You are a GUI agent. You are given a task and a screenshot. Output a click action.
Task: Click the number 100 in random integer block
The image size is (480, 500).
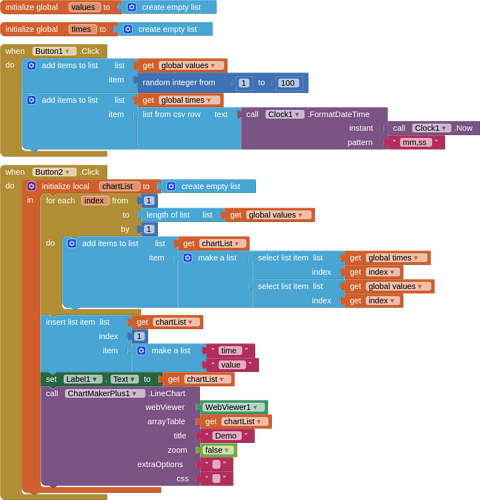click(x=288, y=83)
